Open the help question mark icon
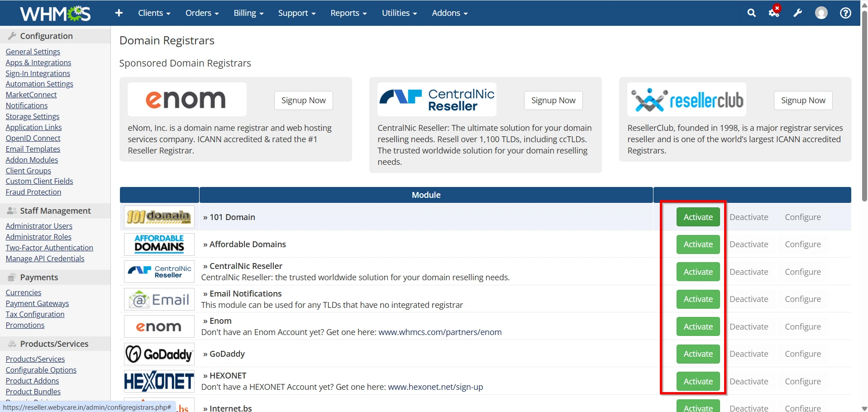Viewport: 868px width, 412px height. click(x=845, y=13)
